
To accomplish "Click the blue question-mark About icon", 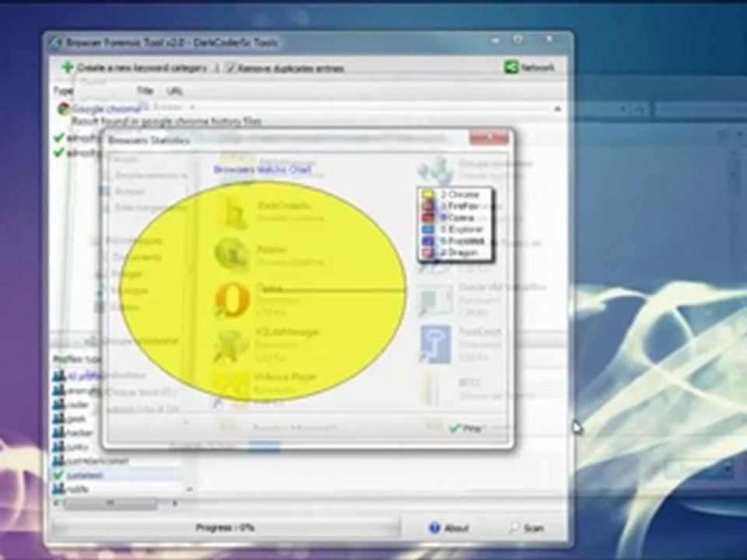I will (x=434, y=527).
